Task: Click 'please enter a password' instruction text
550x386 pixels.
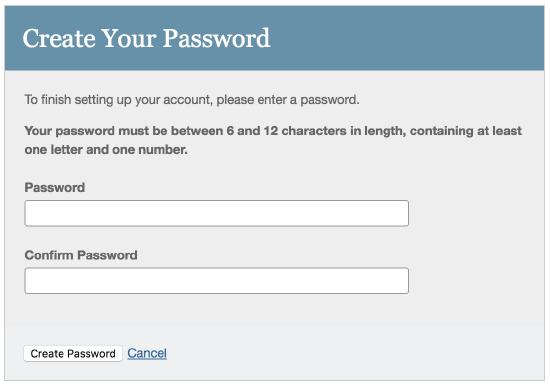Action: point(288,100)
